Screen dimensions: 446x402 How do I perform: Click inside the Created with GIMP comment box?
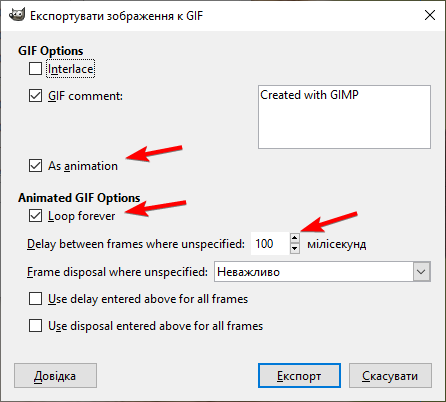344,117
